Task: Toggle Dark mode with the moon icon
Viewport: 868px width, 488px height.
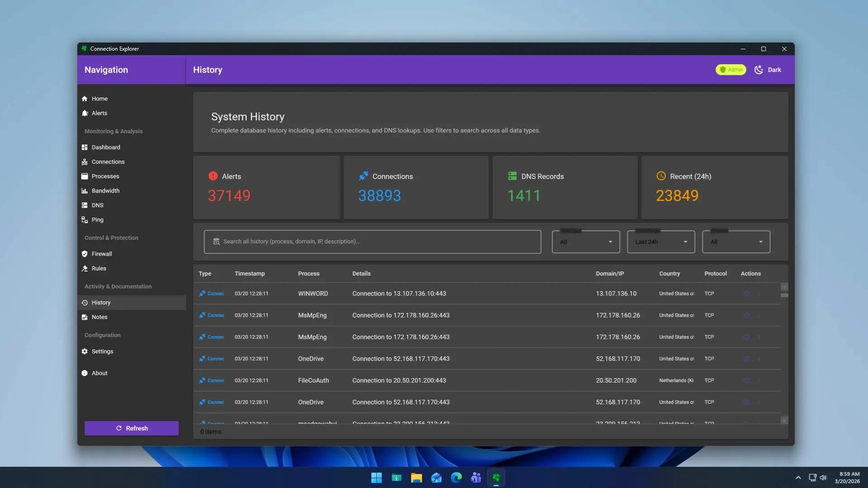Action: [758, 70]
